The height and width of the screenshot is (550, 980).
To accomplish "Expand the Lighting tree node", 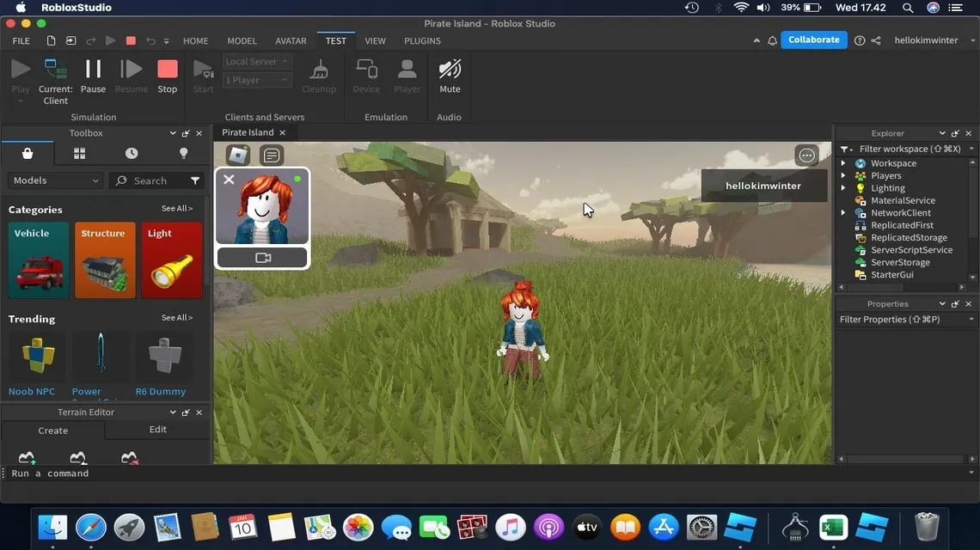I will pyautogui.click(x=843, y=188).
